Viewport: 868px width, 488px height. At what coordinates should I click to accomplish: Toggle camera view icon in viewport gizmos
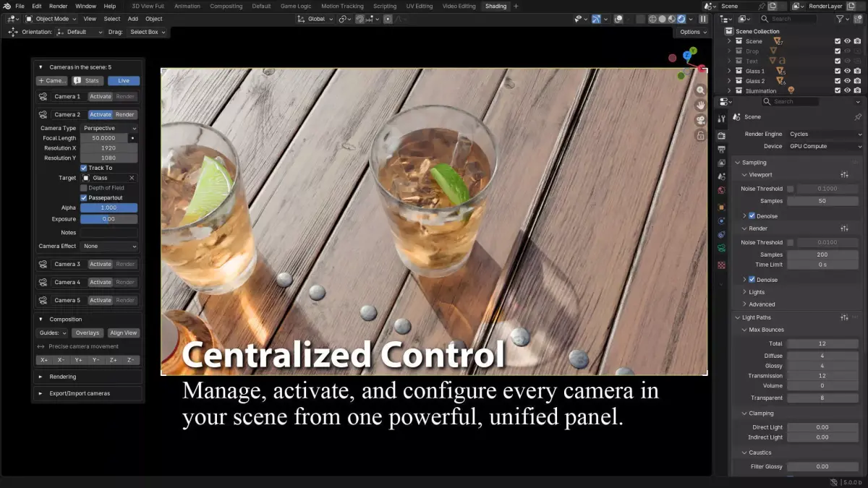(x=700, y=120)
